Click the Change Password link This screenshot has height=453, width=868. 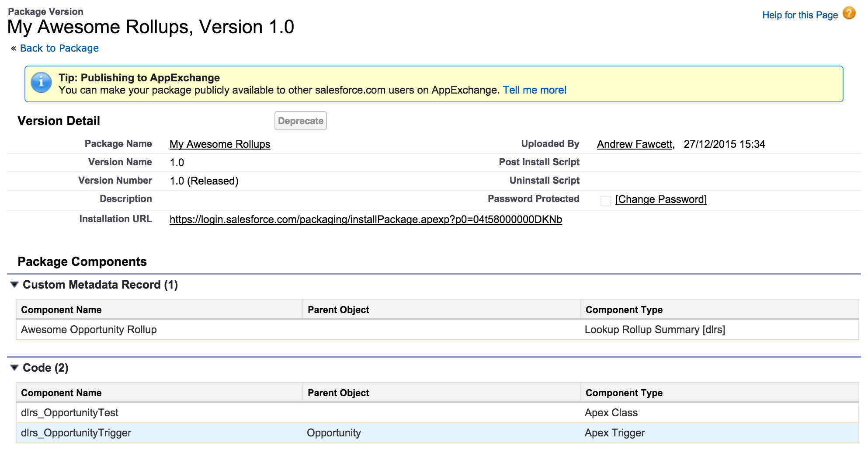pos(661,199)
